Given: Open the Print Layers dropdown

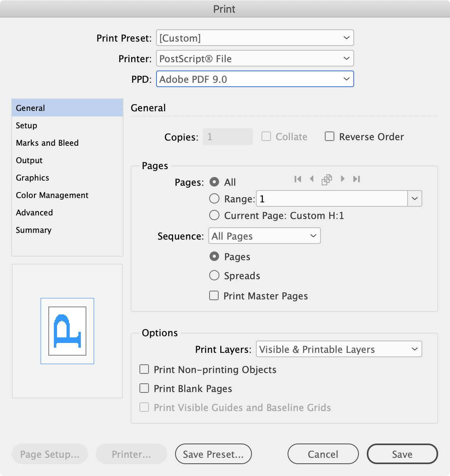Looking at the screenshot, I should pos(338,349).
